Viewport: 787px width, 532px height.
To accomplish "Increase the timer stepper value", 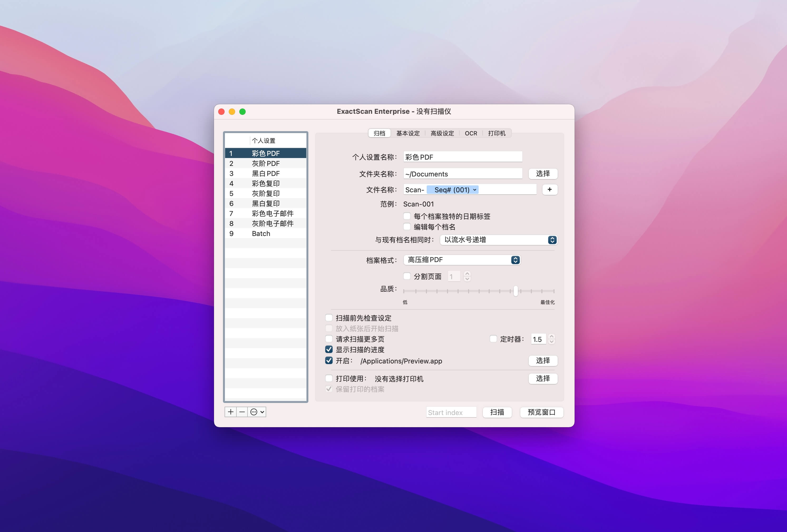I will pyautogui.click(x=552, y=336).
